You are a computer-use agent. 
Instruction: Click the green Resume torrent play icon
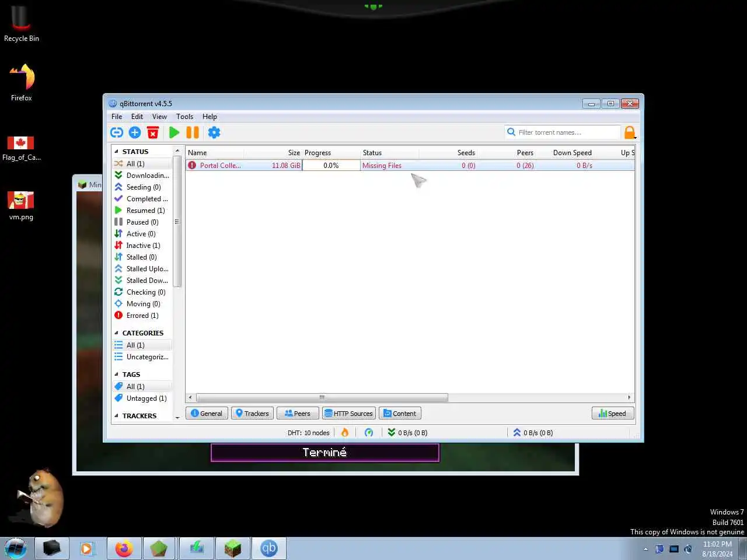pyautogui.click(x=174, y=132)
